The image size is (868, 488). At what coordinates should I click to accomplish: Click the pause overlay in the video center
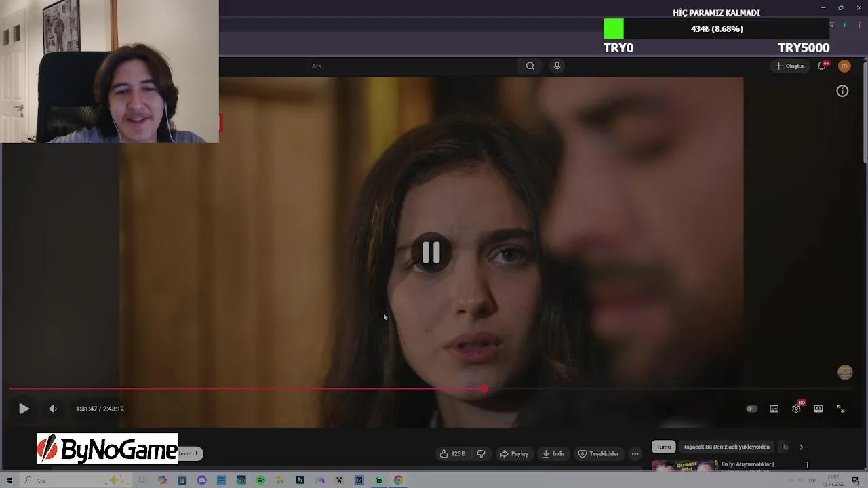pos(431,253)
